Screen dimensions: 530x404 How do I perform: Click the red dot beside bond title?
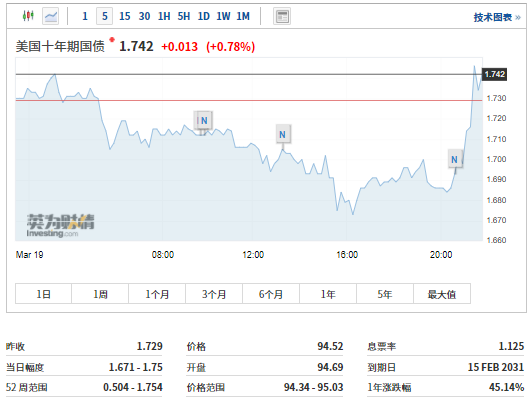[112, 40]
